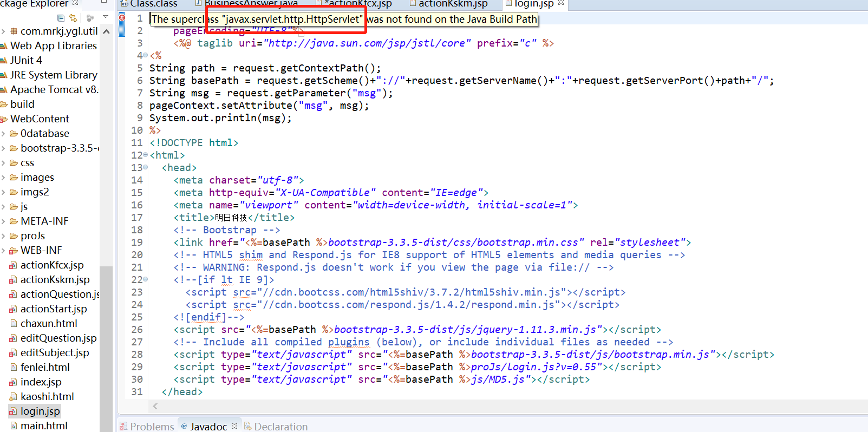This screenshot has width=868, height=432.
Task: Click the folder icon beside proJs
Action: click(x=14, y=235)
